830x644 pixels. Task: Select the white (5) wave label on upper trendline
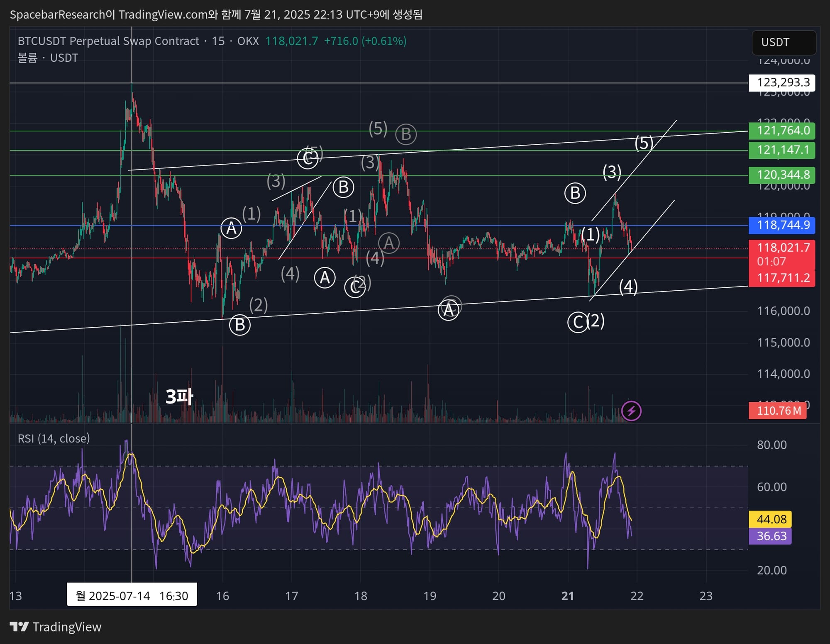(x=644, y=143)
